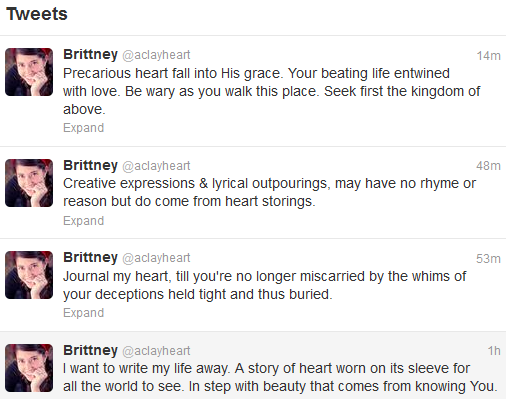Open @aclayheart handle on the 53m tweet
This screenshot has height=399, width=506.
coord(156,258)
